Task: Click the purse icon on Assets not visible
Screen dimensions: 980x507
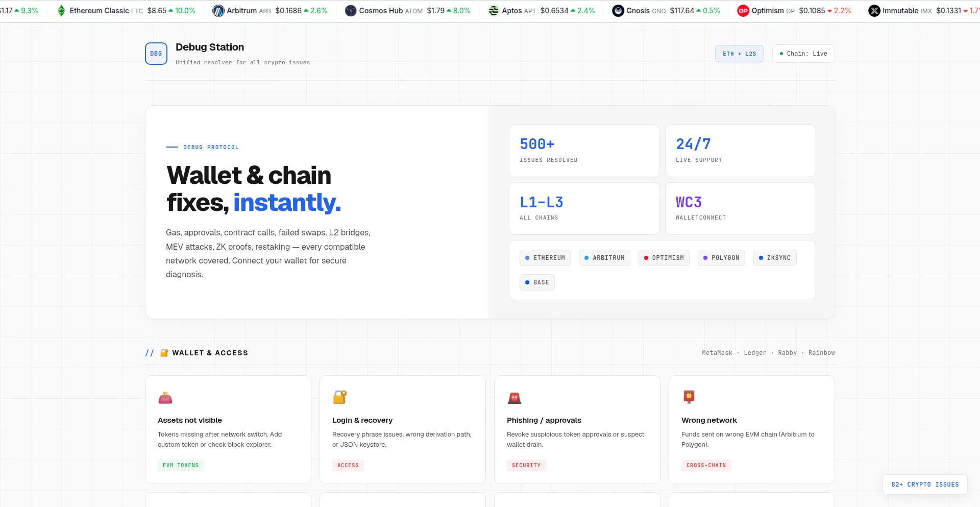Action: coord(165,397)
